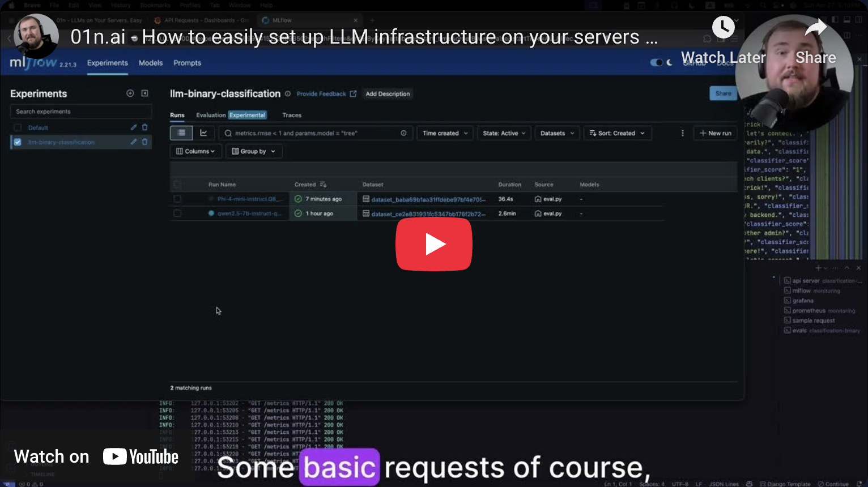Click the Search experiments input field

click(x=80, y=112)
